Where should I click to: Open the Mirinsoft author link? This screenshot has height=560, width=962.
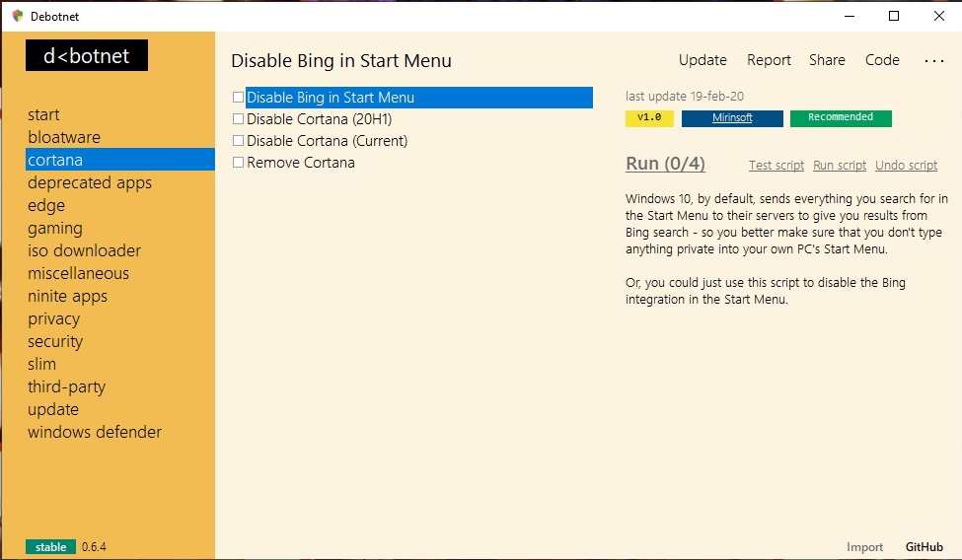pos(732,117)
